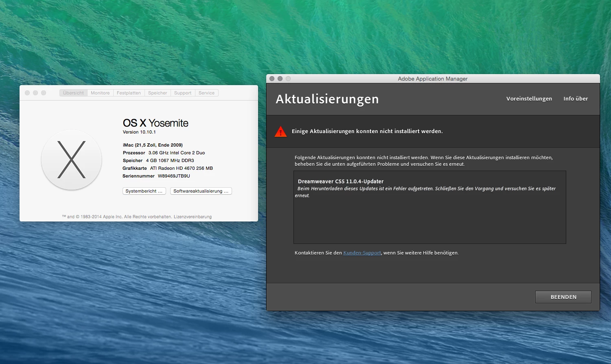Image resolution: width=611 pixels, height=364 pixels.
Task: Select the Speicher tab
Action: tap(158, 93)
